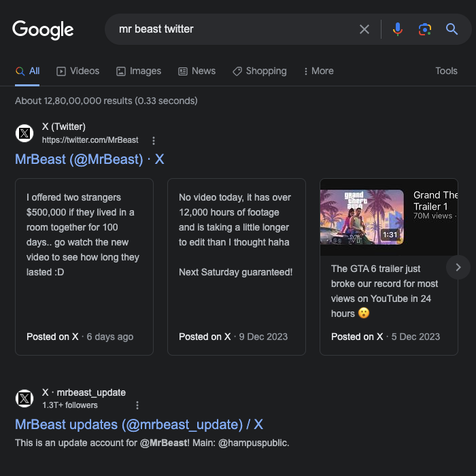Click the X logo beside X (Twitter) result
Screen dimensions: 476x476
coord(24,133)
